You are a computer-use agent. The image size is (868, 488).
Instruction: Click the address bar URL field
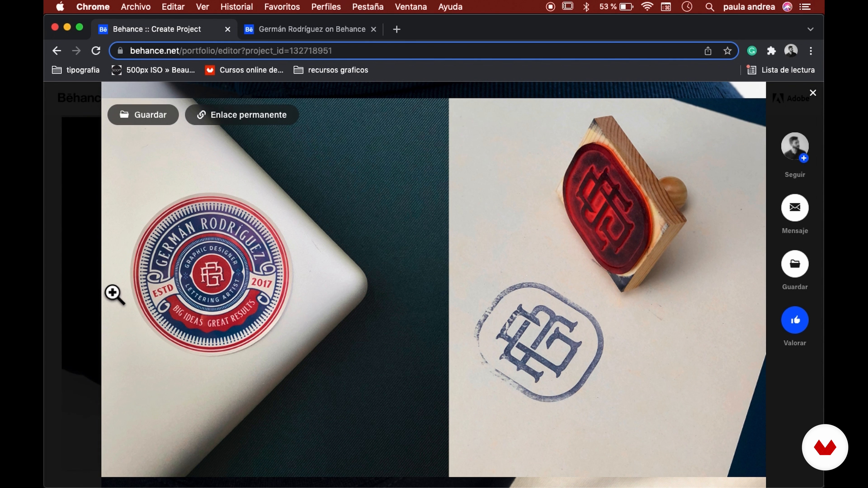424,51
